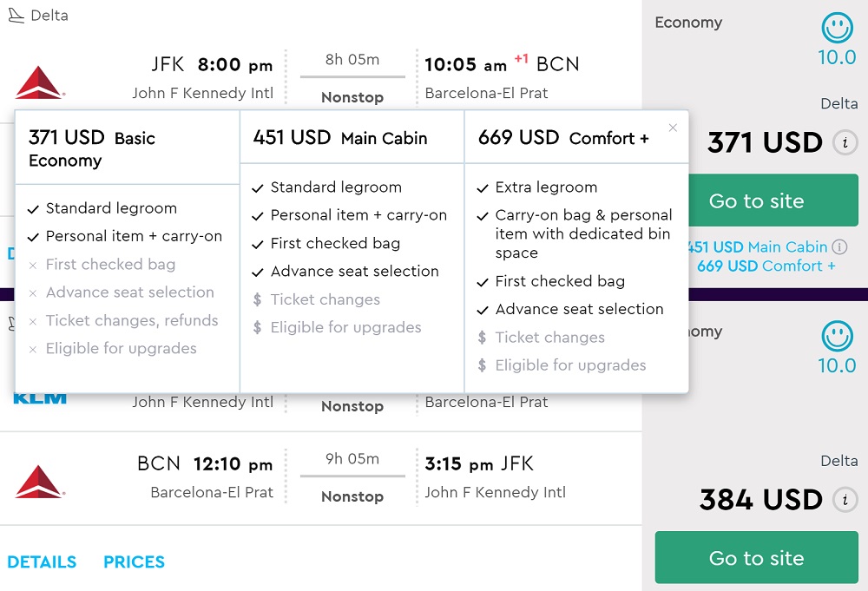This screenshot has width=868, height=591.
Task: Select the 669 USD Comfort + column header
Action: tap(563, 138)
